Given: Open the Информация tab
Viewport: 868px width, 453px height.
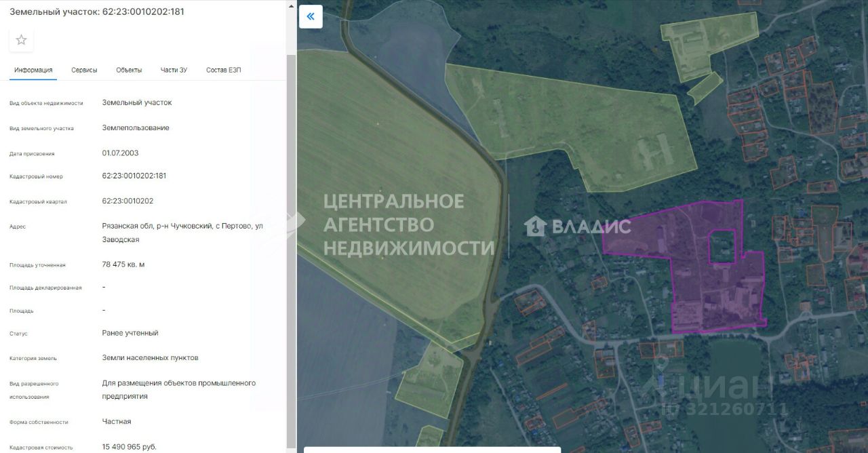Looking at the screenshot, I should pyautogui.click(x=33, y=70).
